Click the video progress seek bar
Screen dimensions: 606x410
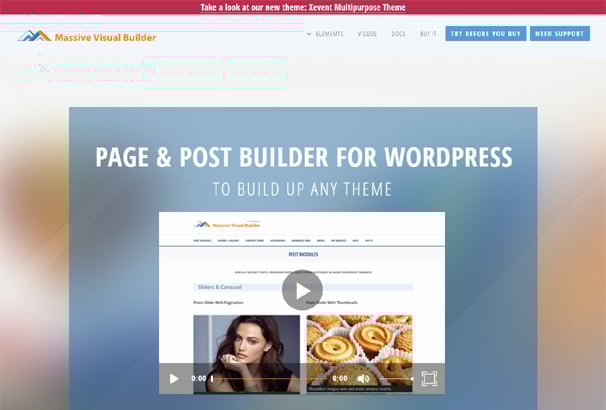pos(269,379)
